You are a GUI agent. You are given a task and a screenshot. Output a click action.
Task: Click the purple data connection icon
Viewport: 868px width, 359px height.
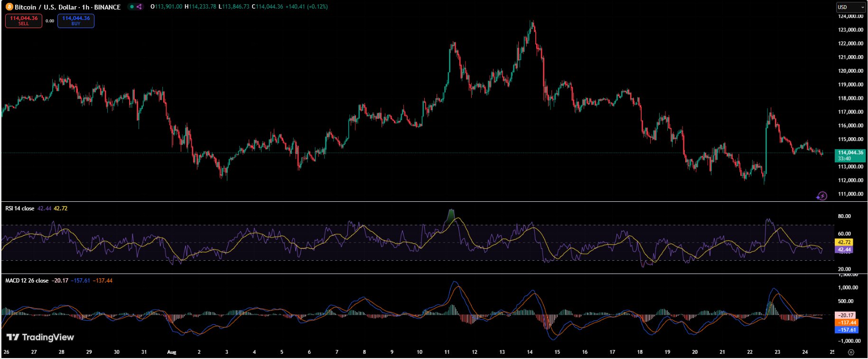click(139, 7)
